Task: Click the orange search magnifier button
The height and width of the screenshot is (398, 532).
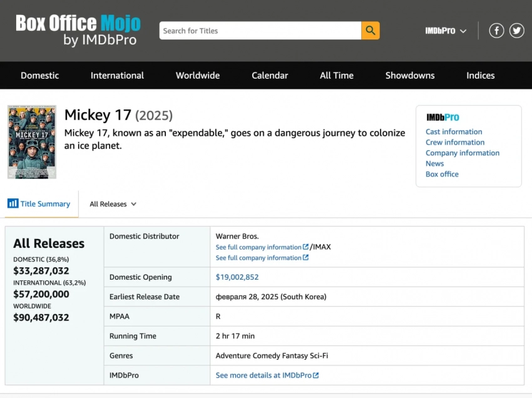Action: coord(370,31)
